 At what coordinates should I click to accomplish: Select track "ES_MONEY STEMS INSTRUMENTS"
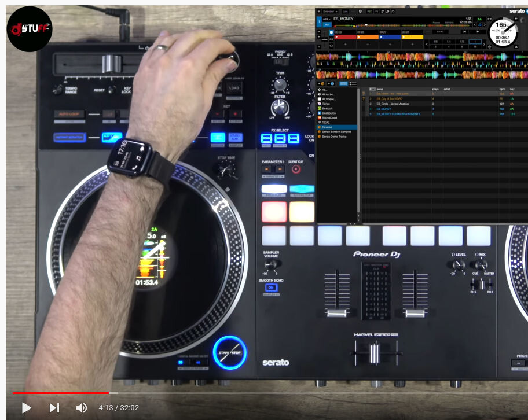tap(398, 114)
